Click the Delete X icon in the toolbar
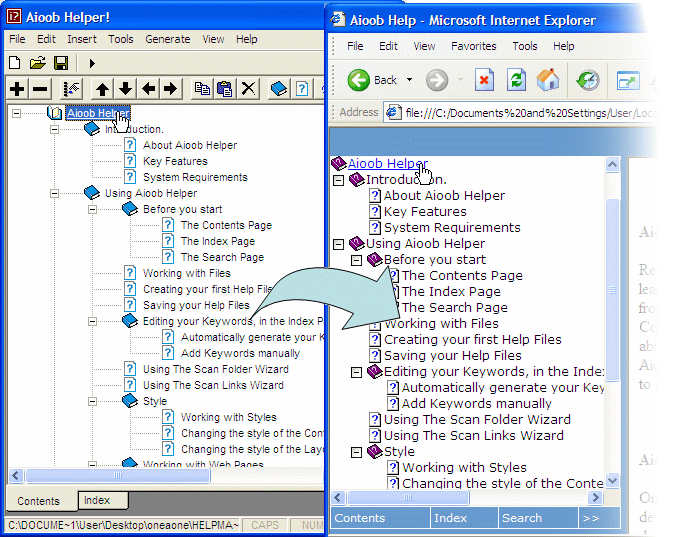The height and width of the screenshot is (537, 691). [249, 89]
